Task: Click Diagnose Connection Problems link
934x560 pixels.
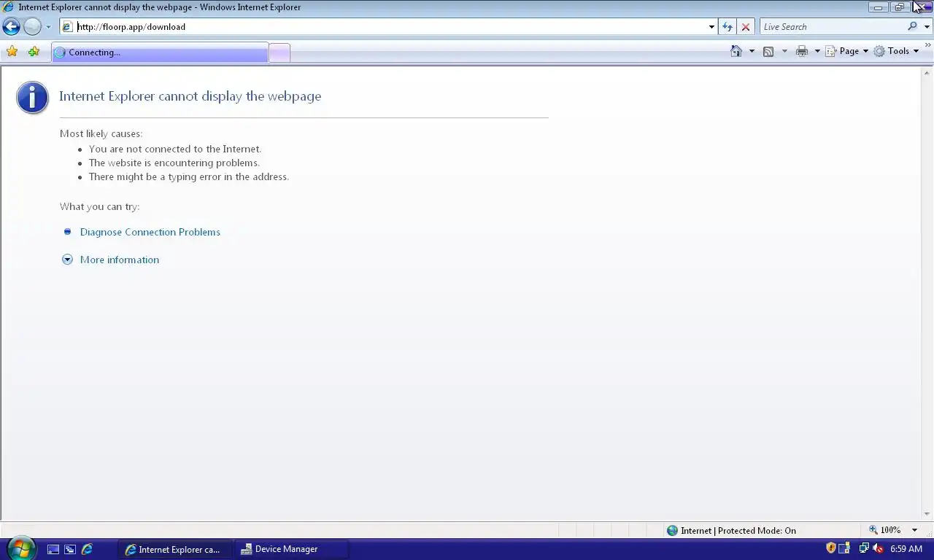Action: (x=150, y=232)
